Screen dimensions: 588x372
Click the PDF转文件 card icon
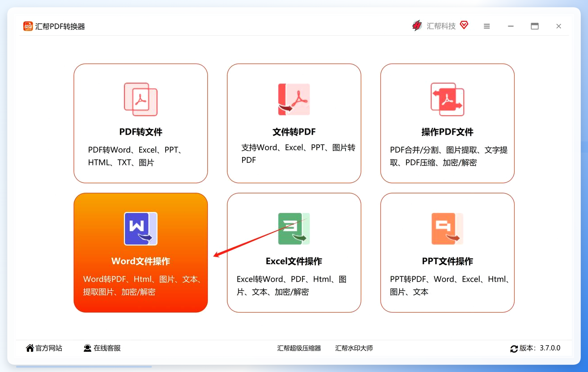tap(141, 99)
